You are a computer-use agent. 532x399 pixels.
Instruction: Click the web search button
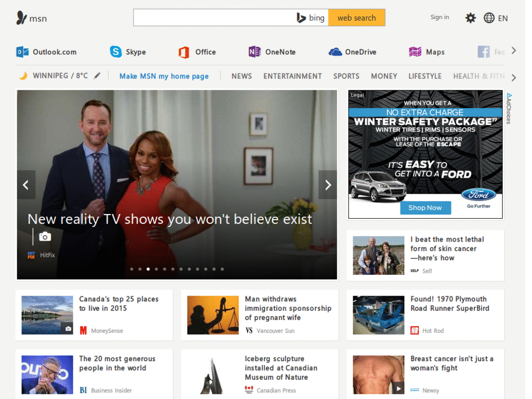tap(357, 17)
